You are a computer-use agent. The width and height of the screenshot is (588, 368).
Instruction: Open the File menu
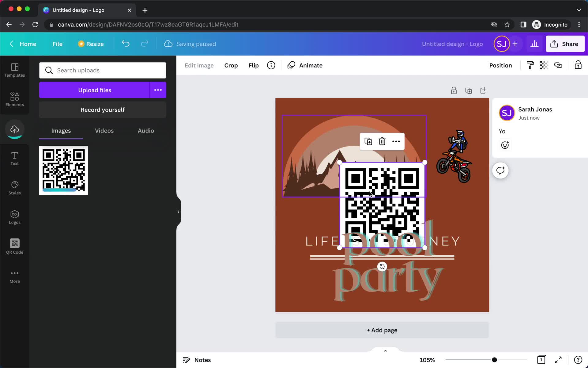(57, 44)
